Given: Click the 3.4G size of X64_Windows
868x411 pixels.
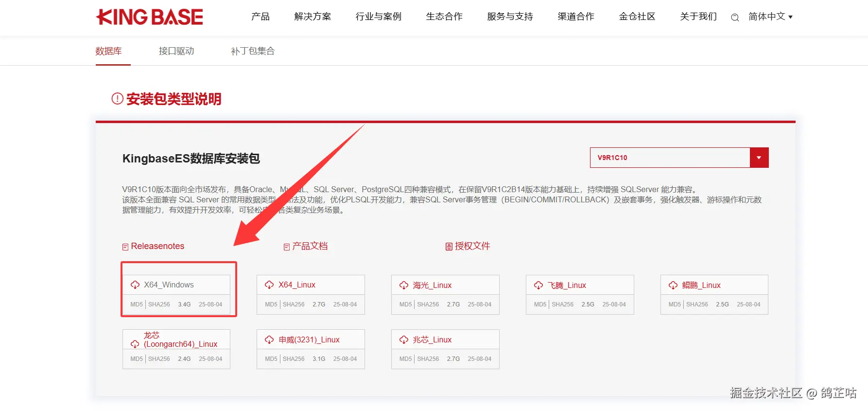Looking at the screenshot, I should coord(184,304).
